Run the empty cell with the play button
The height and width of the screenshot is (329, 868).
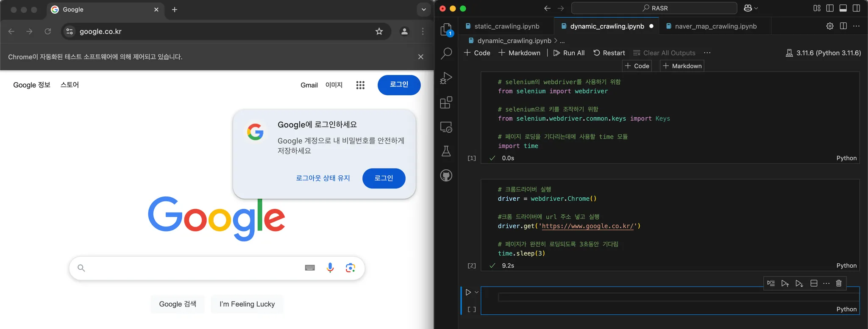468,292
